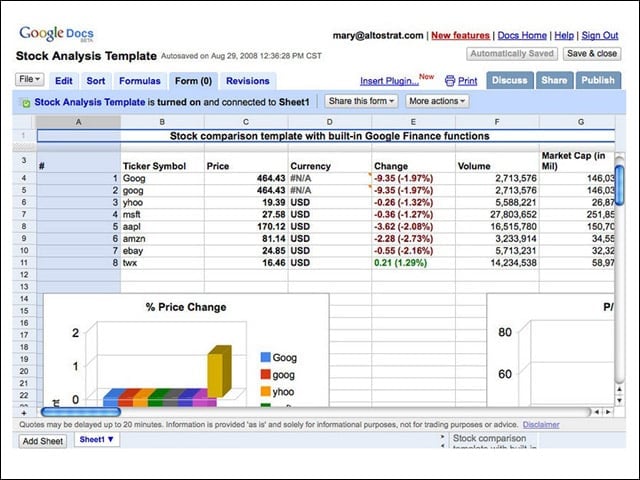Open the File dropdown menu
The height and width of the screenshot is (480, 640).
click(x=30, y=79)
